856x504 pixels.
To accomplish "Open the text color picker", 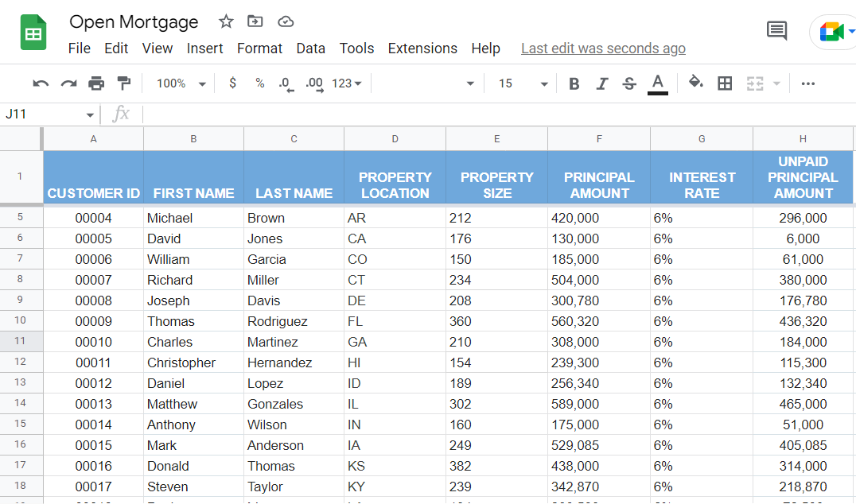I will tap(657, 83).
